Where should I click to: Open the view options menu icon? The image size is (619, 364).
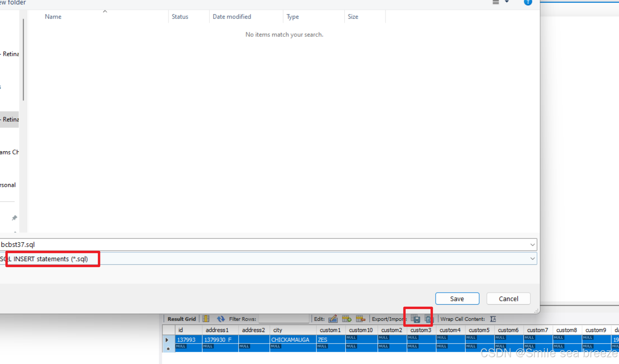tap(496, 2)
